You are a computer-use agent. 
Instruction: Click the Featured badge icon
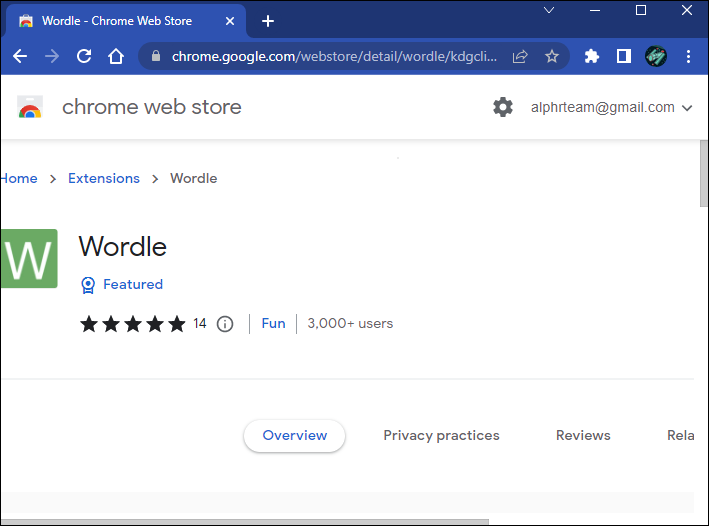pyautogui.click(x=88, y=285)
